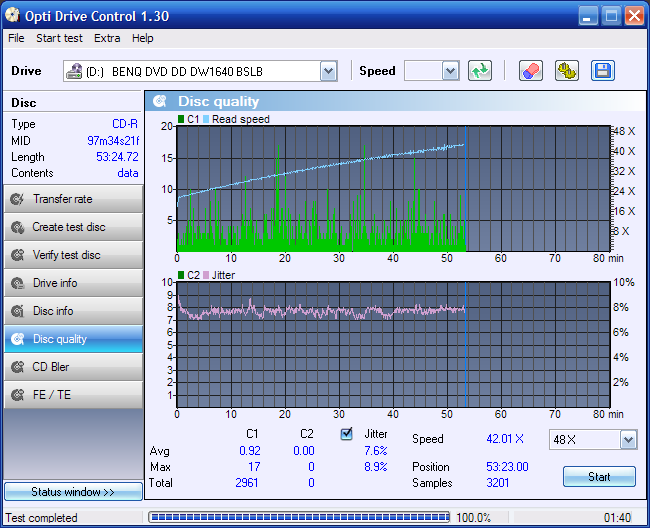Click the Verify test disc icon
This screenshot has width=650, height=528.
pyautogui.click(x=17, y=255)
